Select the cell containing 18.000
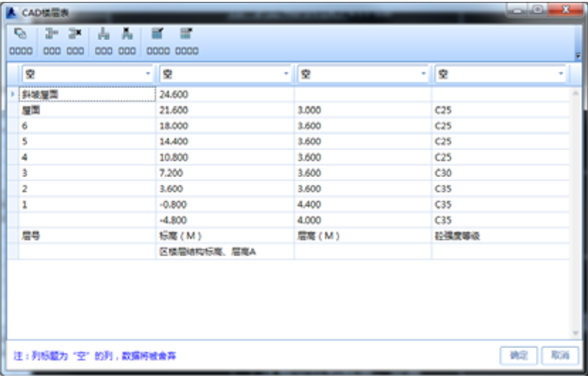The height and width of the screenshot is (376, 588). click(x=225, y=126)
